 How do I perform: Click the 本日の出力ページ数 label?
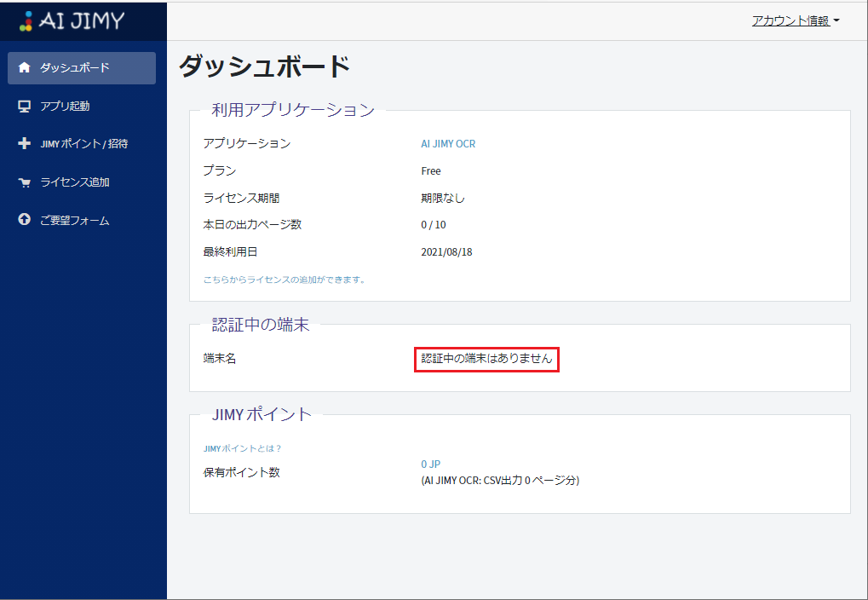(252, 224)
